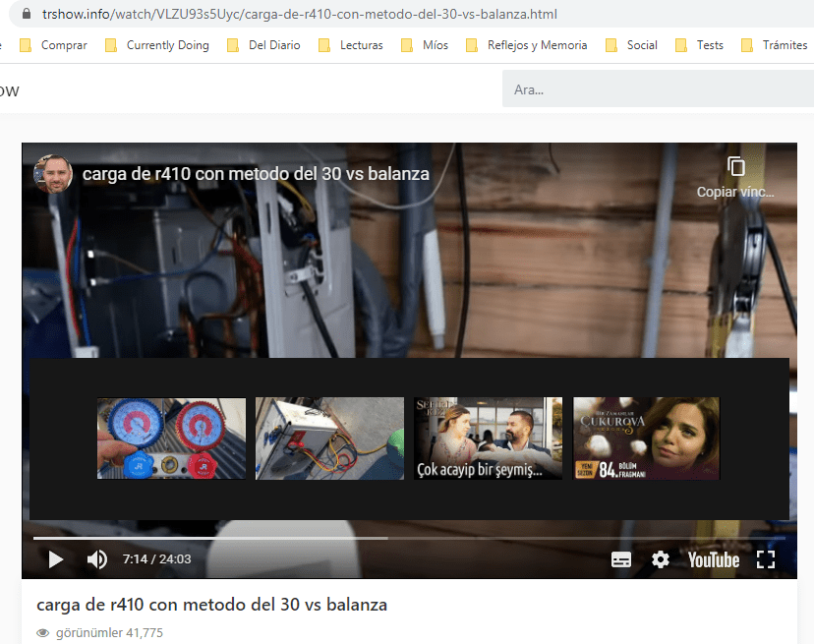
Task: Open the Del Diario bookmarks folder
Action: [x=262, y=45]
